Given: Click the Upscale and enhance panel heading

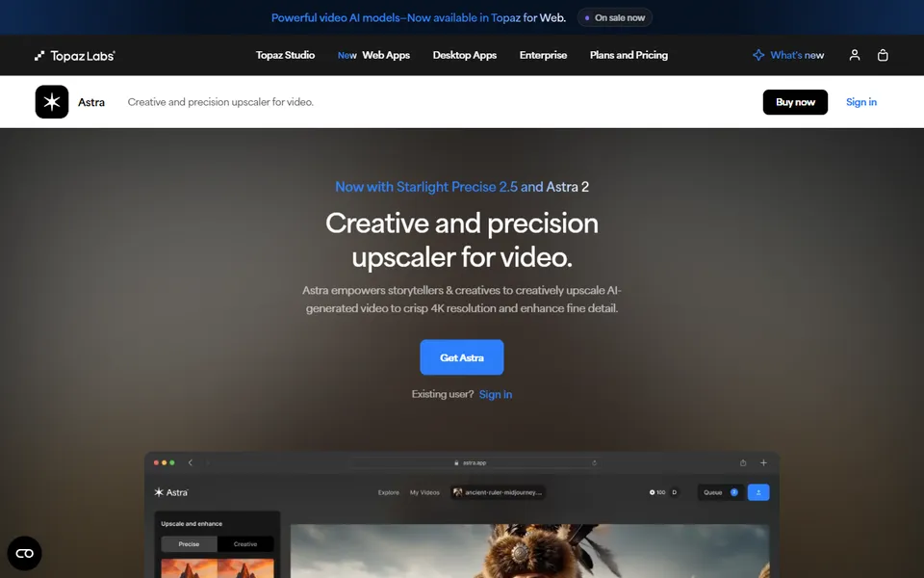Looking at the screenshot, I should 192,524.
